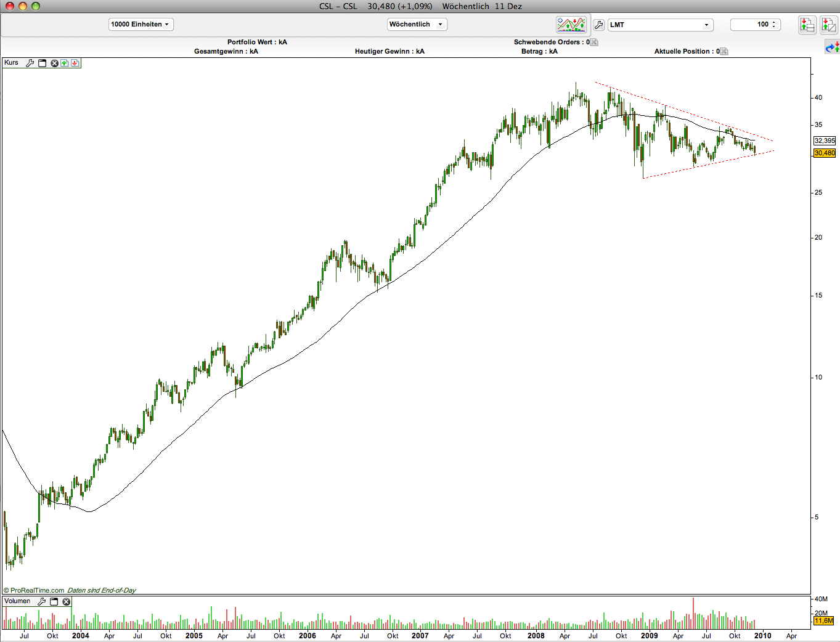Image resolution: width=840 pixels, height=642 pixels.
Task: Open order settings wrench next to LMT
Action: pos(598,25)
